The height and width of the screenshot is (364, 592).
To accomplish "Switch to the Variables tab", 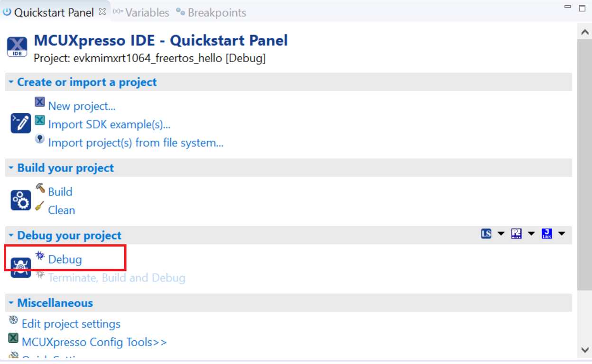I will [147, 13].
